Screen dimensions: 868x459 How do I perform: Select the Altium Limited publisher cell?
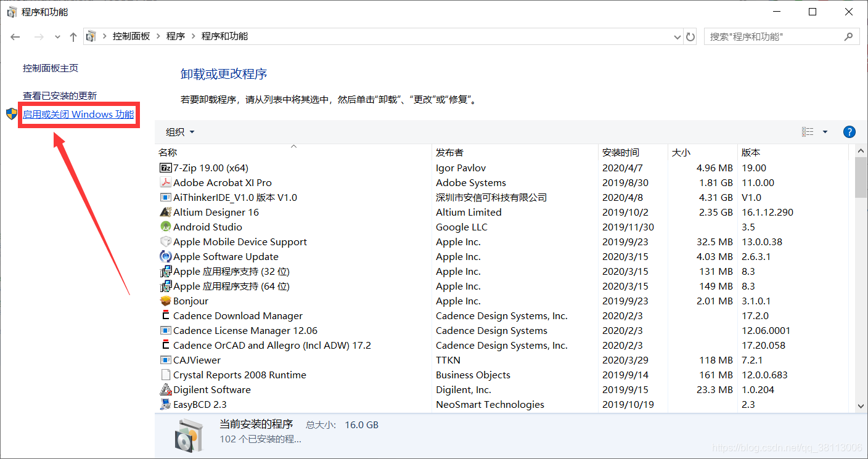tap(469, 212)
